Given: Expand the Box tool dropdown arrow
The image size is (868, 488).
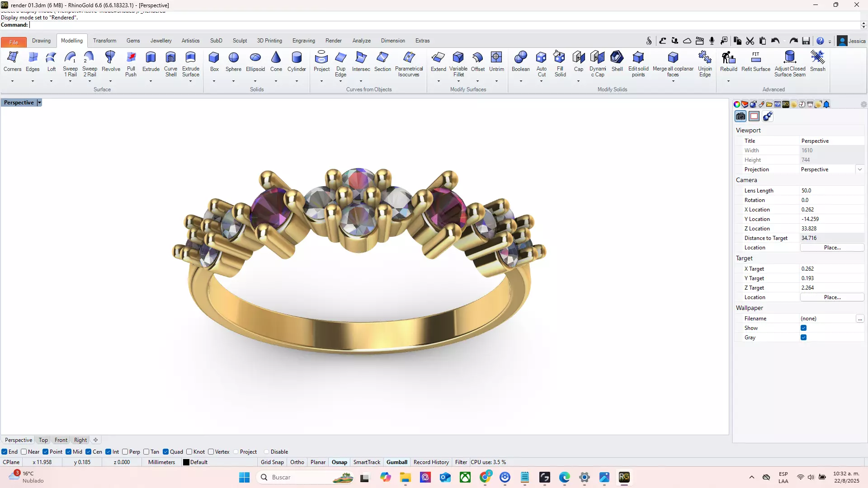Looking at the screenshot, I should [214, 81].
